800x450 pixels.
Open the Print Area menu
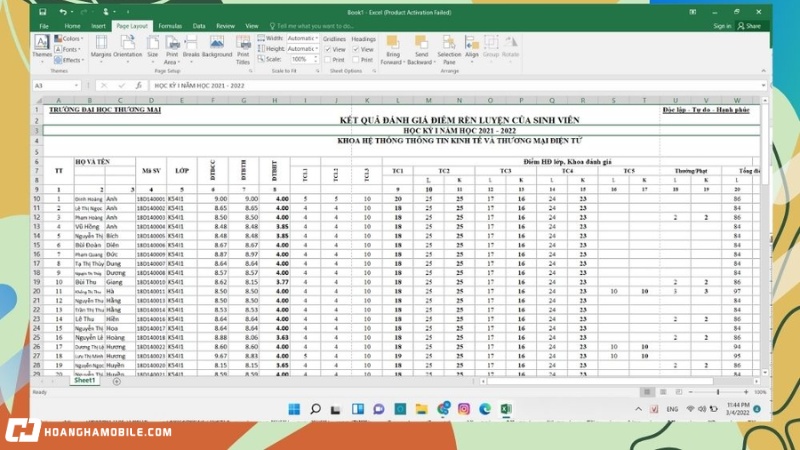point(171,49)
